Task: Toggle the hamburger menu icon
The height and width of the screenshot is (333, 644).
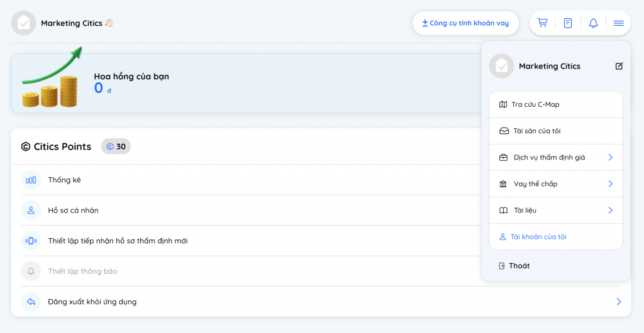Action: [x=618, y=23]
